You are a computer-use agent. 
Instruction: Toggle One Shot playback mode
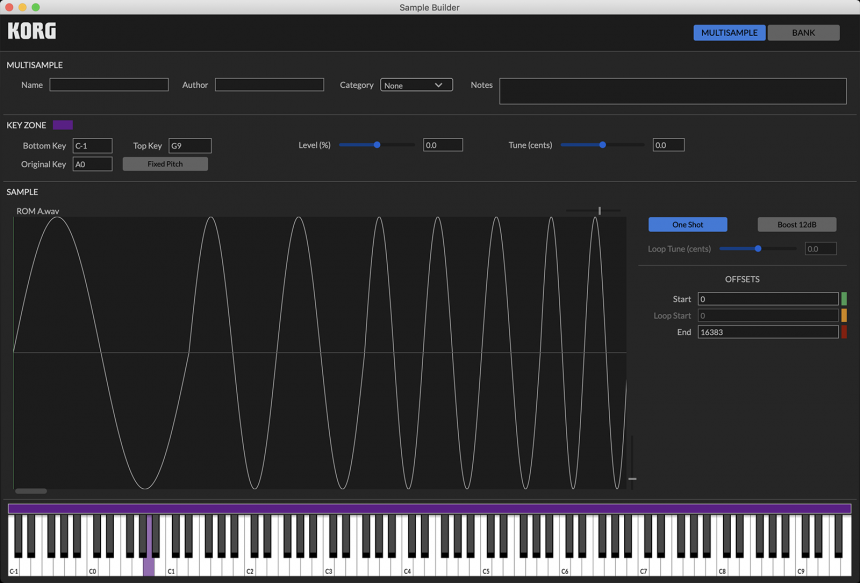687,224
